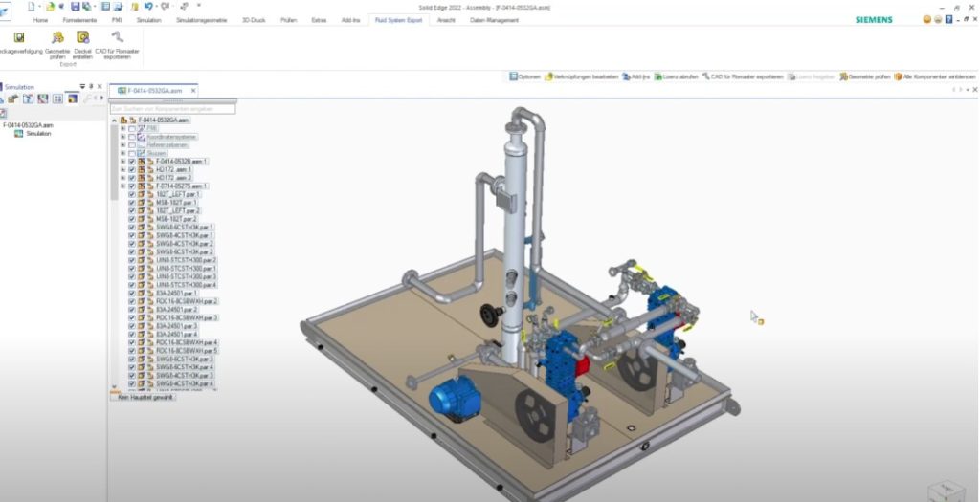The width and height of the screenshot is (980, 502).
Task: Open the Home ribbon tab
Action: [x=40, y=20]
